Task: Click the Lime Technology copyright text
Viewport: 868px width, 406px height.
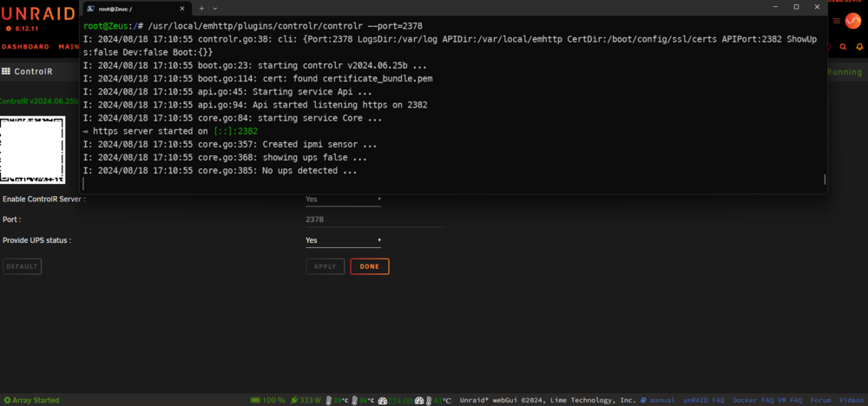Action: point(548,400)
